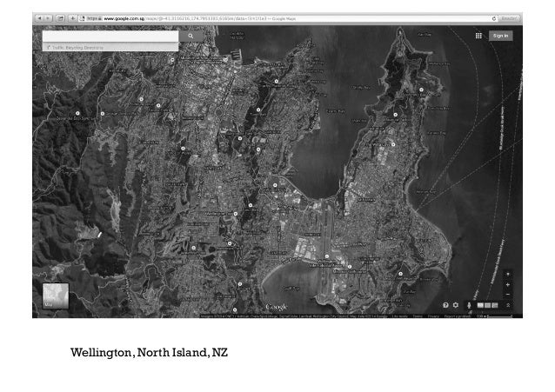Click the Sign in button
This screenshot has width=555, height=392.
click(x=500, y=36)
